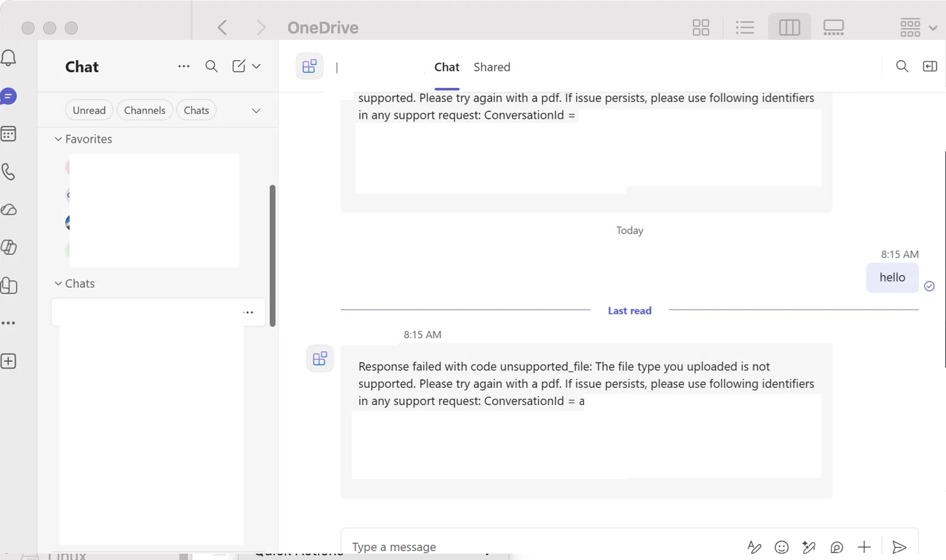Expand new chat options dropdown arrow
This screenshot has height=560, width=946.
tap(256, 66)
